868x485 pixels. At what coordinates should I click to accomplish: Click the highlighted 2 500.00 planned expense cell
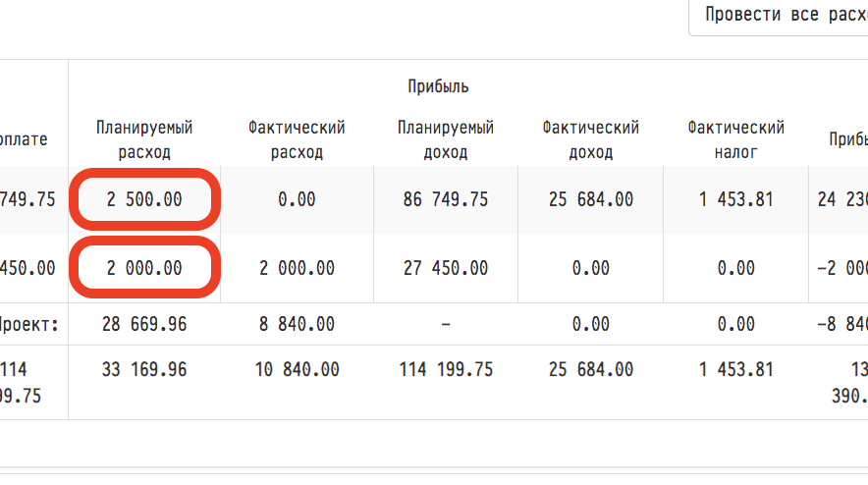pos(144,199)
